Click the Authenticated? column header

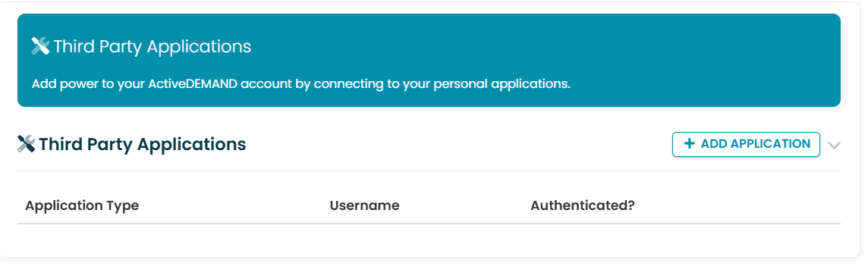(x=583, y=205)
